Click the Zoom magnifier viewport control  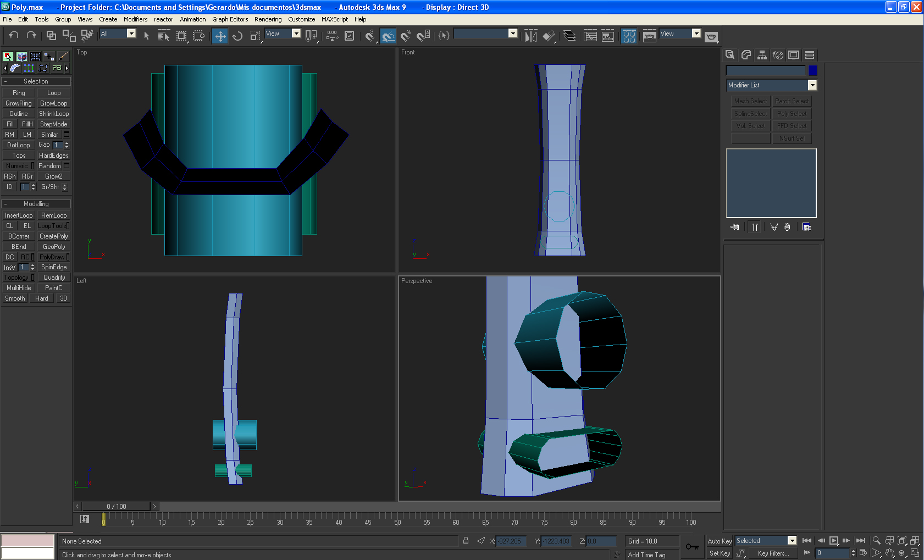pos(877,540)
